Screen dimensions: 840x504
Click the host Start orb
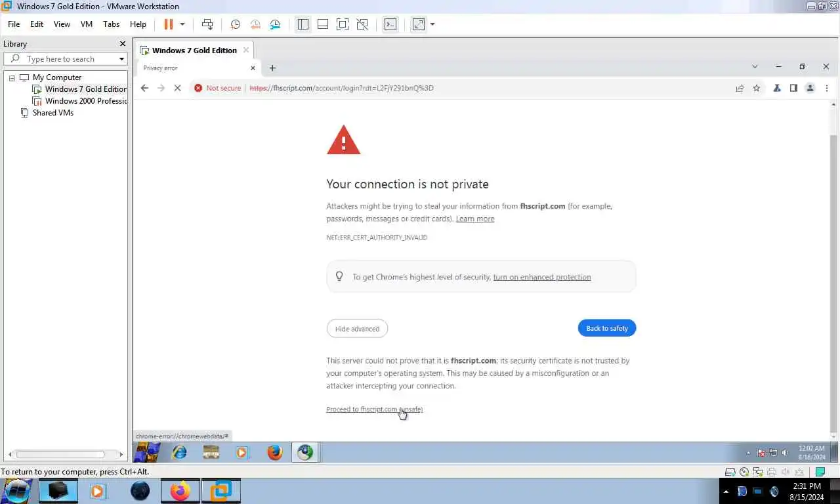pyautogui.click(x=17, y=491)
